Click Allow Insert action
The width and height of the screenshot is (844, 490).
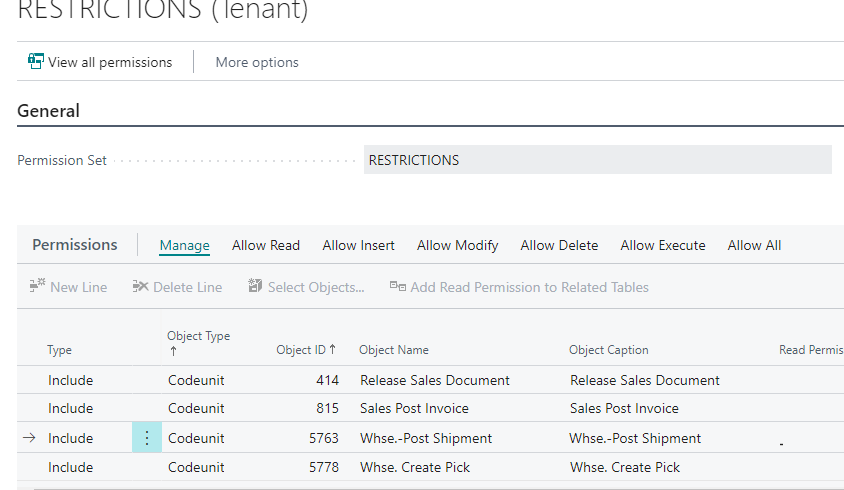[358, 245]
